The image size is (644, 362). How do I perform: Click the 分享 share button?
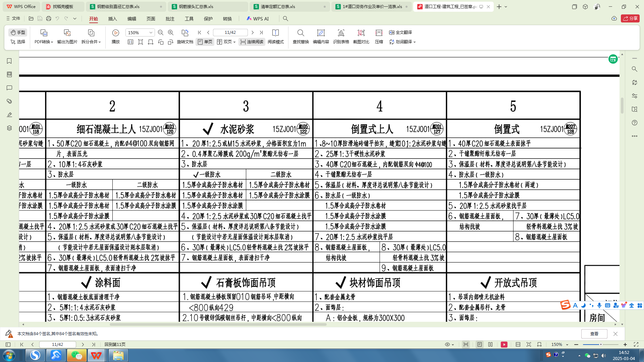pos(630,18)
